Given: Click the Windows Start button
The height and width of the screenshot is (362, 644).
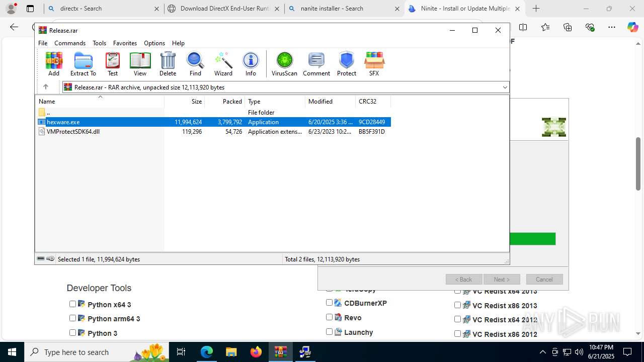Looking at the screenshot, I should coord(12,352).
